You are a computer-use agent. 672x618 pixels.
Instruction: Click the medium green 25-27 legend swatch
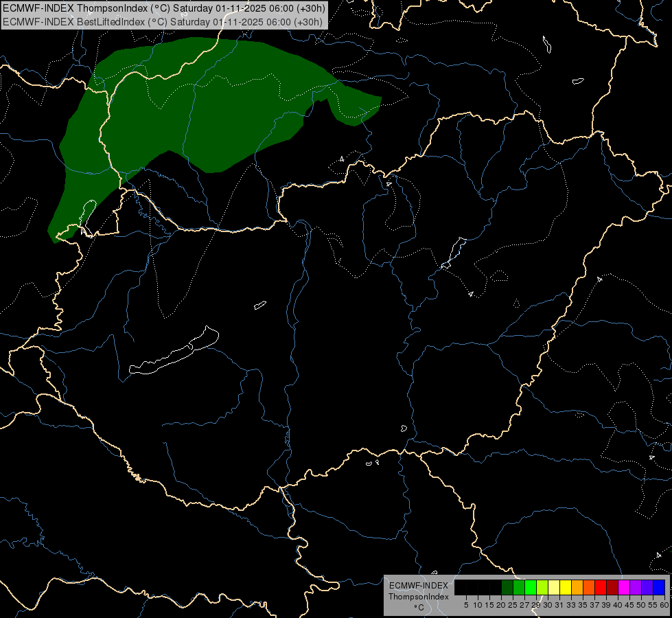coord(519,587)
